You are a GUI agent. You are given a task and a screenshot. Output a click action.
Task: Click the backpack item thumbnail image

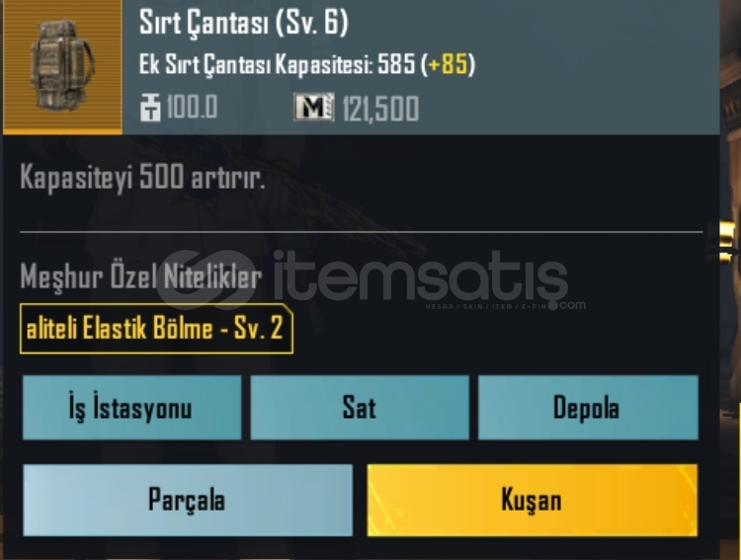[62, 66]
